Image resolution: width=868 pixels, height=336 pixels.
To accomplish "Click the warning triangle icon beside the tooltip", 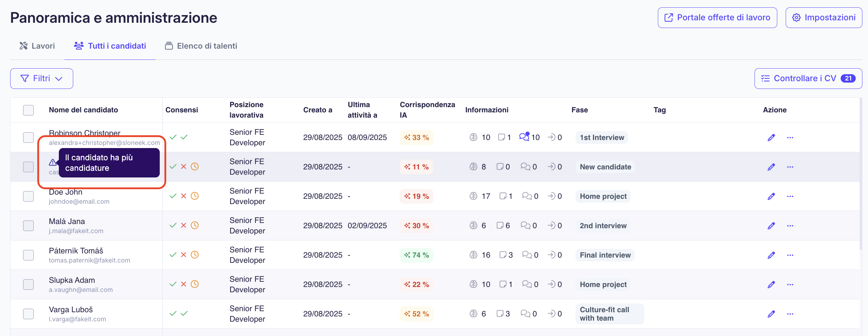I will click(x=53, y=162).
